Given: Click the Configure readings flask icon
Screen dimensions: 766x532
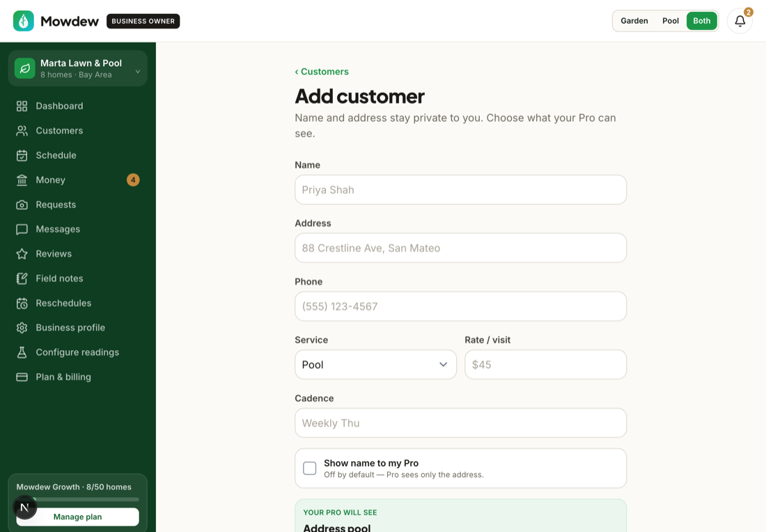Looking at the screenshot, I should 22,352.
